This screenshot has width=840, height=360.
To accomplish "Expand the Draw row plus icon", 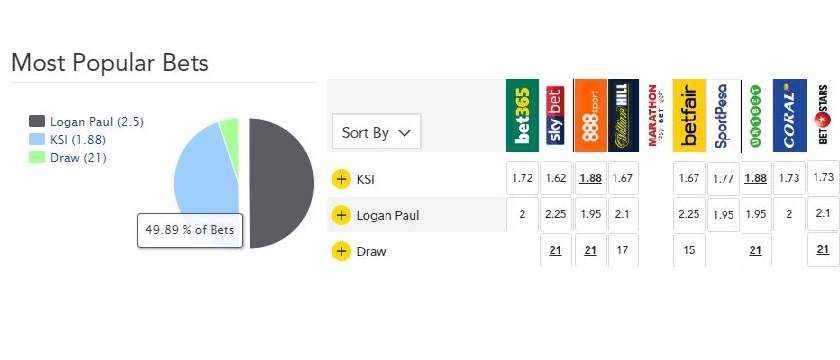I will pos(341,251).
